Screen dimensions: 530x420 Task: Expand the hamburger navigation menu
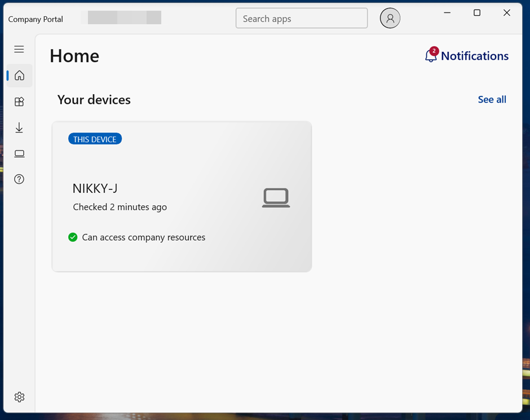coord(19,50)
